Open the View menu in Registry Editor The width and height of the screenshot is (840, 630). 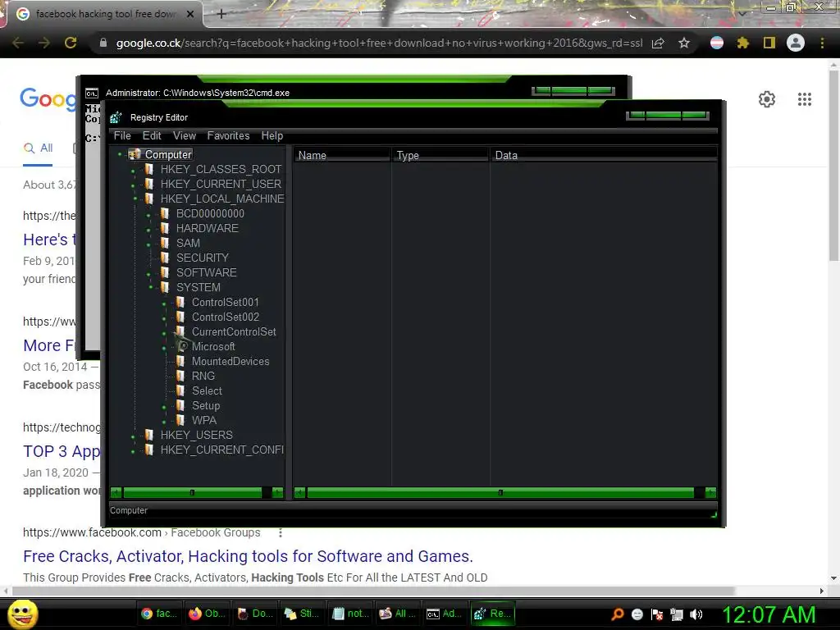click(185, 135)
